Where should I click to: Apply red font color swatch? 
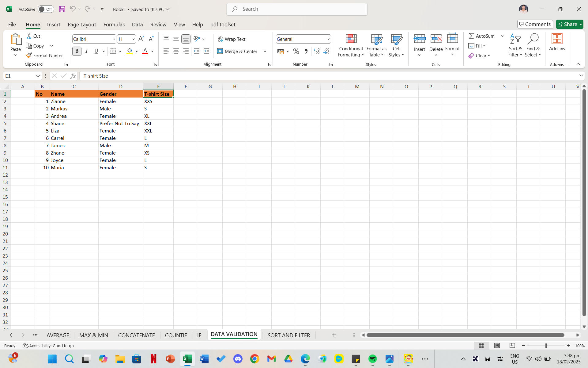145,51
